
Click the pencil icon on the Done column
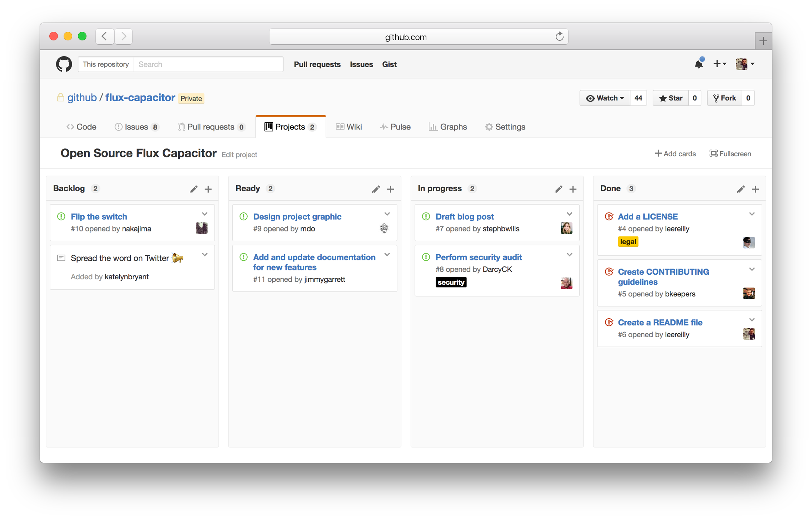pos(741,189)
